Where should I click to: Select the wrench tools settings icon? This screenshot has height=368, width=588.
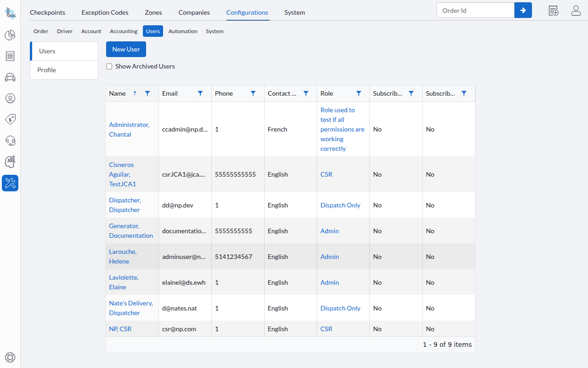click(10, 183)
